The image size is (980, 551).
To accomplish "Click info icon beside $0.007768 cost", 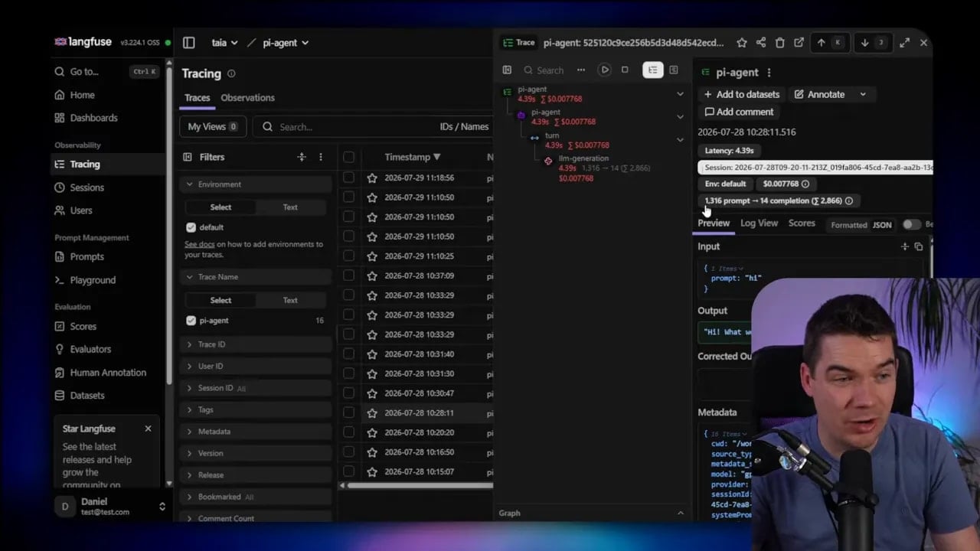I will pos(805,184).
